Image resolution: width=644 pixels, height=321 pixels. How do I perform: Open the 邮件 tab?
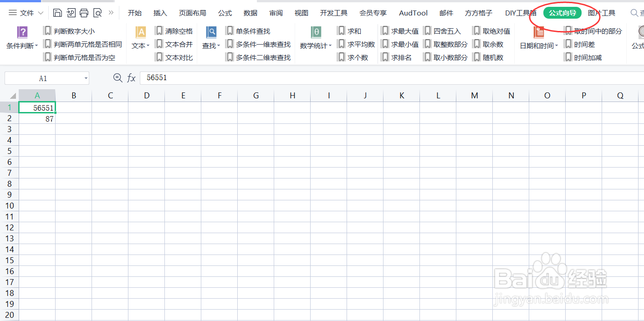(446, 13)
